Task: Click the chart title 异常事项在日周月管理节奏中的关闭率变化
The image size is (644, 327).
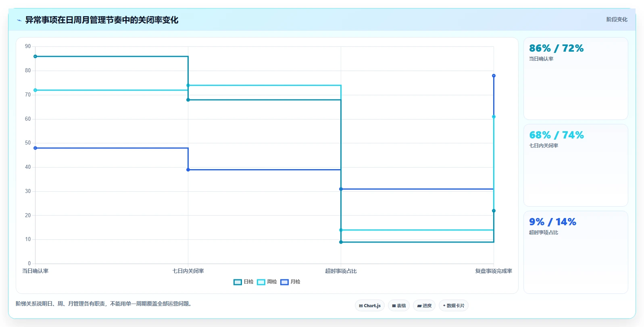Action: 102,20
